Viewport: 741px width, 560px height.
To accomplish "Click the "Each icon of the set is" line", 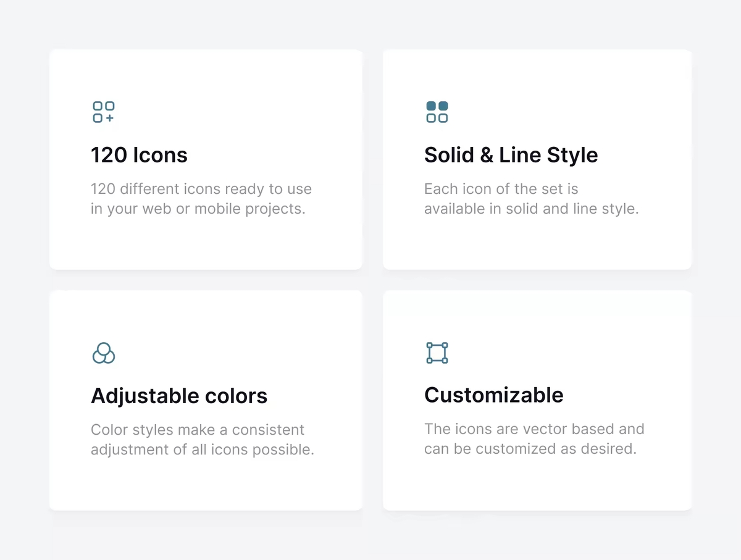I will click(x=501, y=189).
